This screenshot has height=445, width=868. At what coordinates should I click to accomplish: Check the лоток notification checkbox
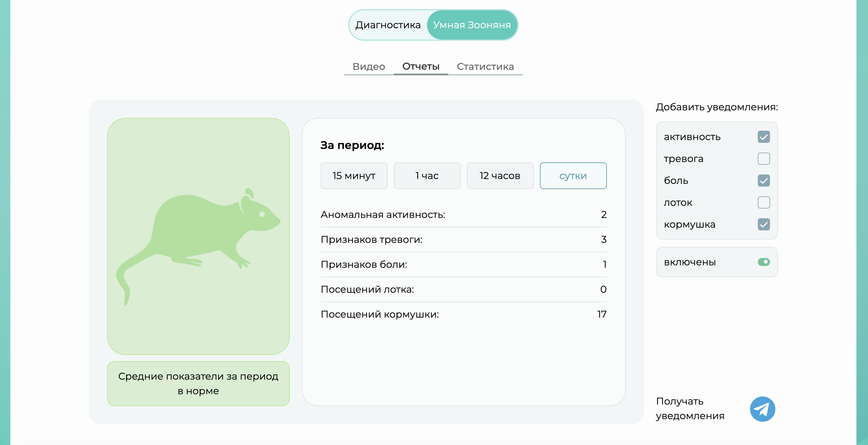764,203
